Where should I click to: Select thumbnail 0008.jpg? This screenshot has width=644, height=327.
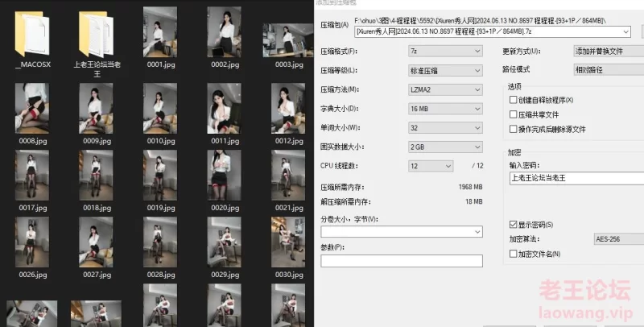pyautogui.click(x=32, y=109)
